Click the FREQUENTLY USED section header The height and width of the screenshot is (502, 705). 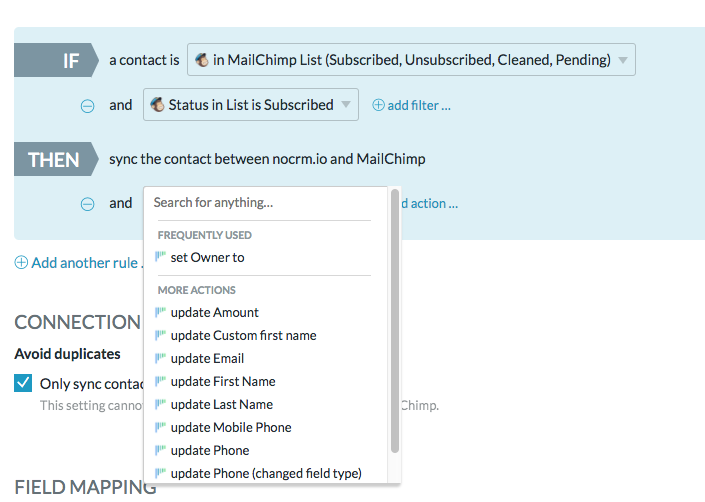pyautogui.click(x=205, y=235)
